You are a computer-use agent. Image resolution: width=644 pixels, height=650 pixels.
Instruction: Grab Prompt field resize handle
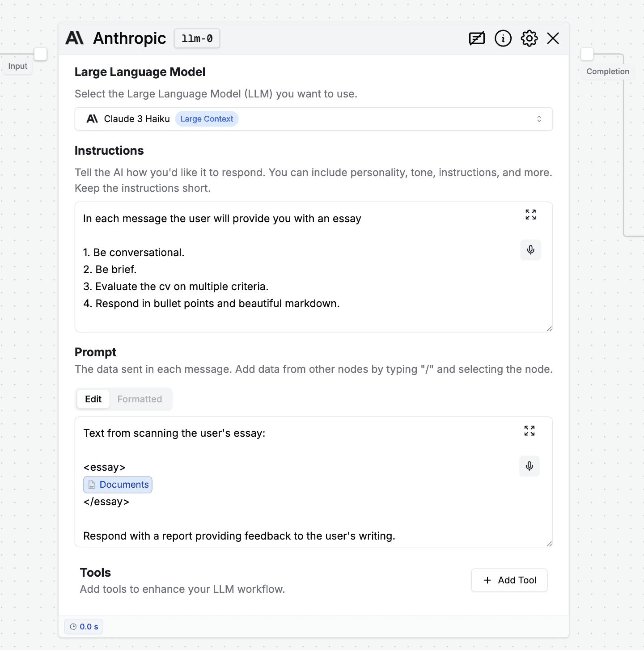click(x=549, y=544)
